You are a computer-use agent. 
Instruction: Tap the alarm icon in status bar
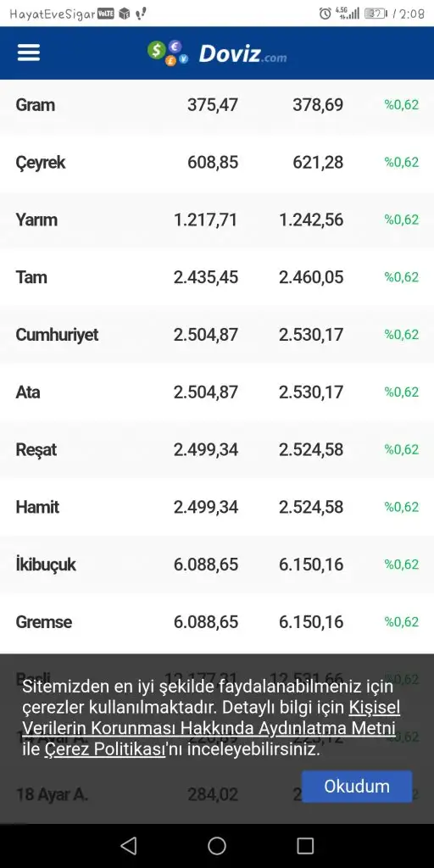click(325, 14)
